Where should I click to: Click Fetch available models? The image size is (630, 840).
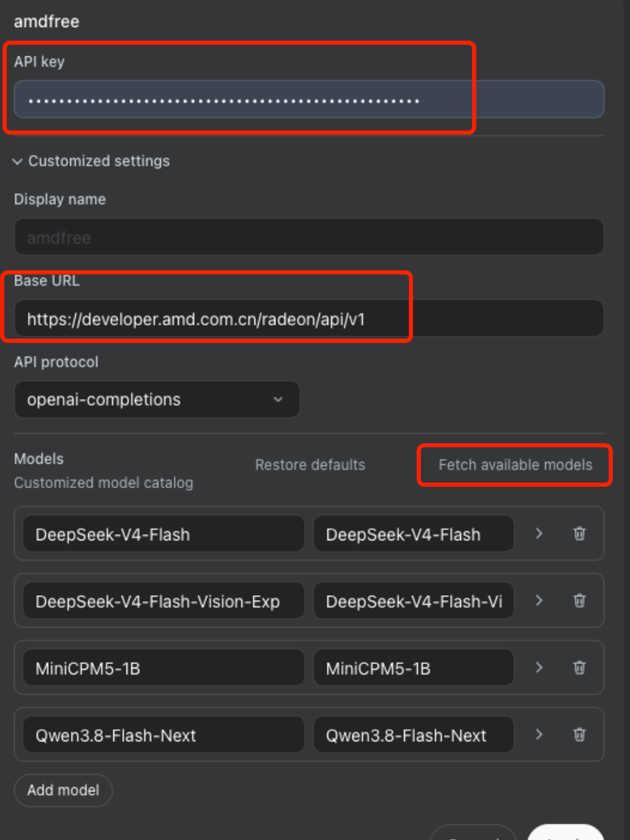pos(515,465)
